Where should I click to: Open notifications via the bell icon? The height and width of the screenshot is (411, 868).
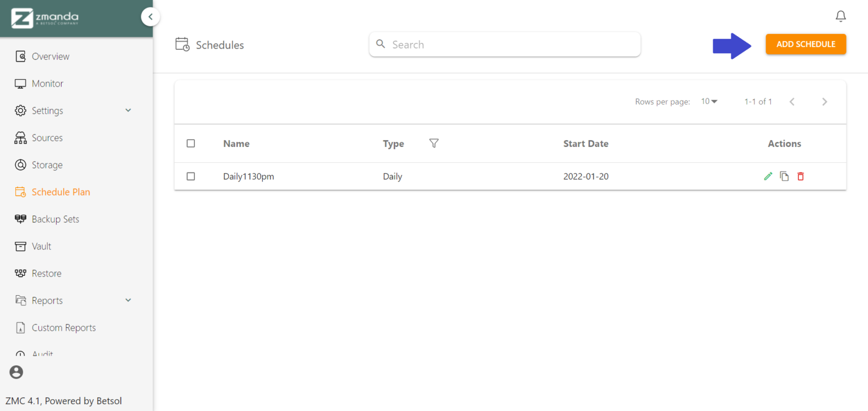point(840,16)
